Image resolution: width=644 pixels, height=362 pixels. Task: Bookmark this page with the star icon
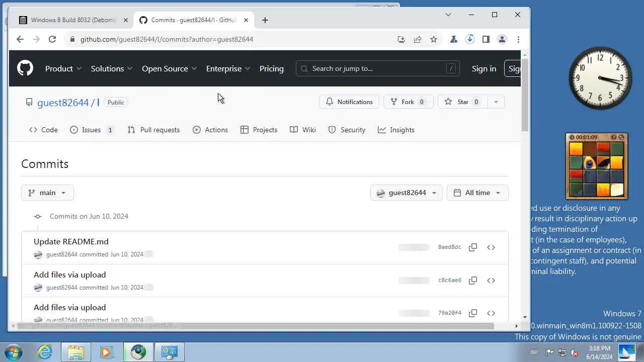click(434, 39)
